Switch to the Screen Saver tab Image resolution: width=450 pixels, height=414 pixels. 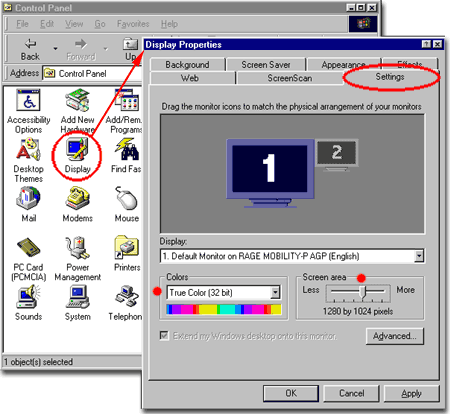[x=266, y=65]
